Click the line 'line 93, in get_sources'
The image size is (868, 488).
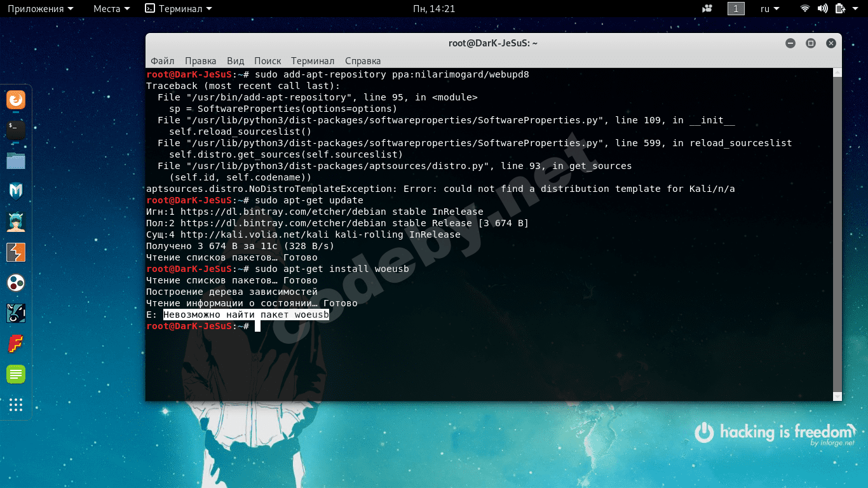coord(395,166)
